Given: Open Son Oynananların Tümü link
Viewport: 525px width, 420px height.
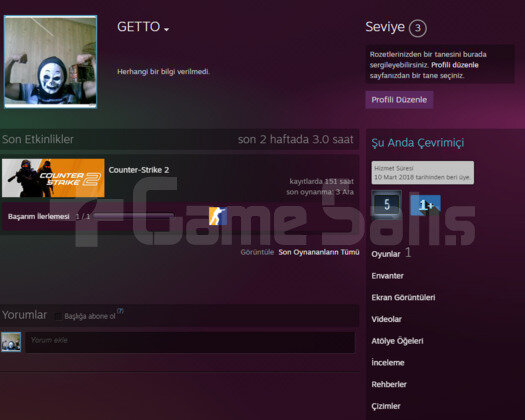Looking at the screenshot, I should (x=319, y=252).
